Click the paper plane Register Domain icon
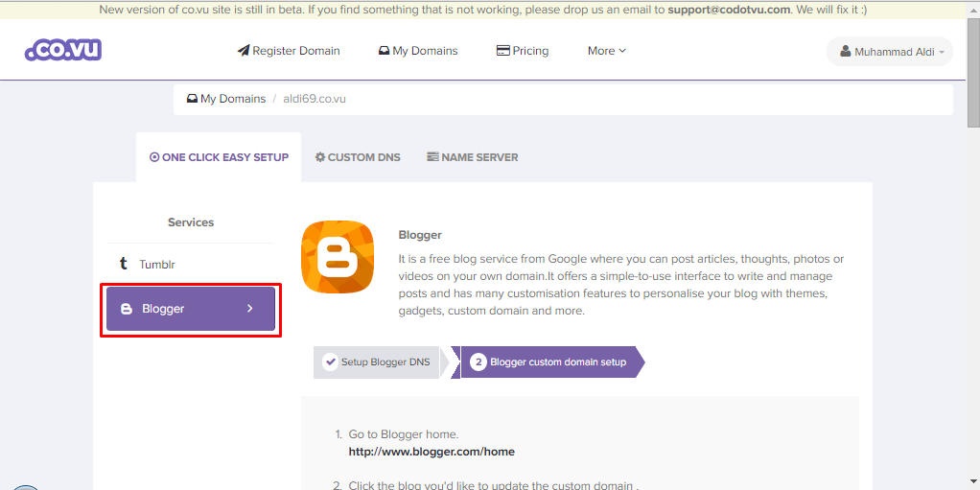The image size is (980, 490). point(244,51)
